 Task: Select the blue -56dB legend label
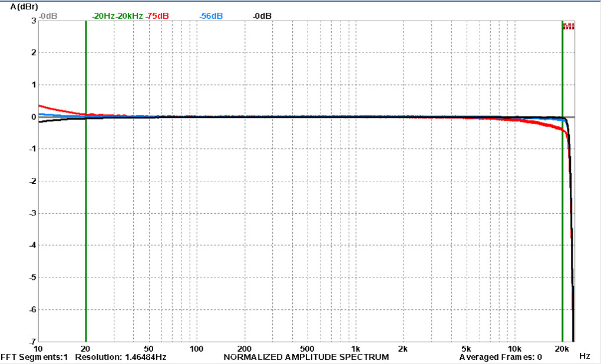pos(211,16)
